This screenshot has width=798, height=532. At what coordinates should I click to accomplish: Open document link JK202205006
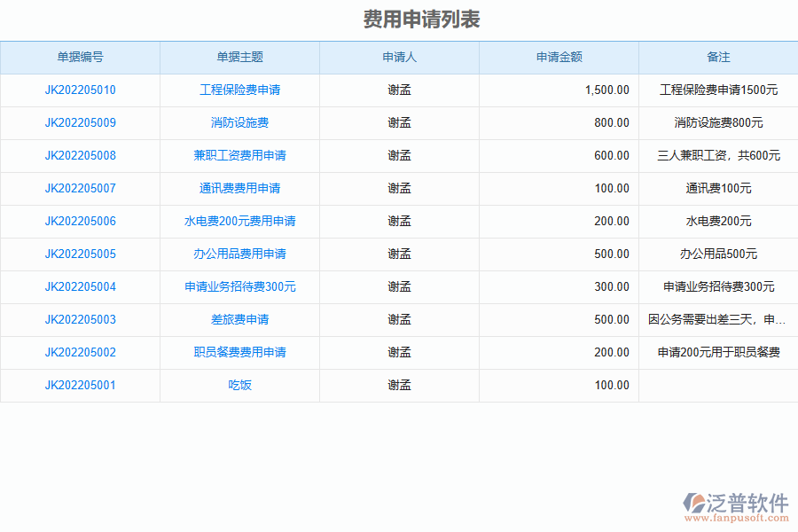(x=81, y=222)
